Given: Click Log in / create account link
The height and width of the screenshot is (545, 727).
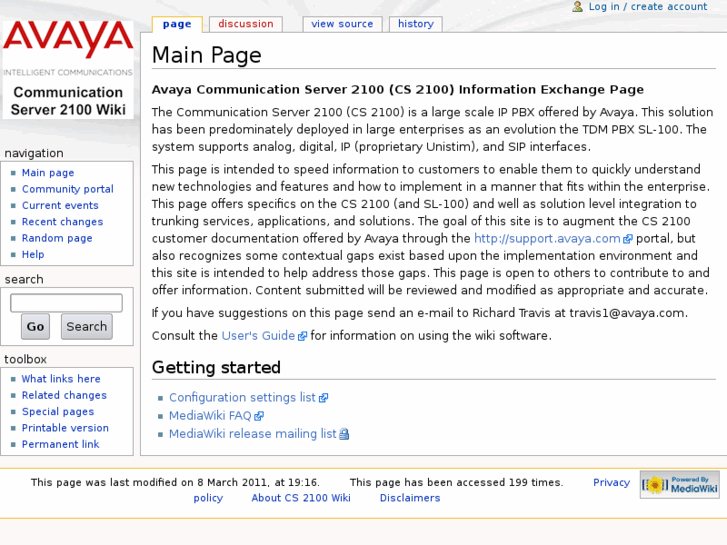Looking at the screenshot, I should click(647, 7).
